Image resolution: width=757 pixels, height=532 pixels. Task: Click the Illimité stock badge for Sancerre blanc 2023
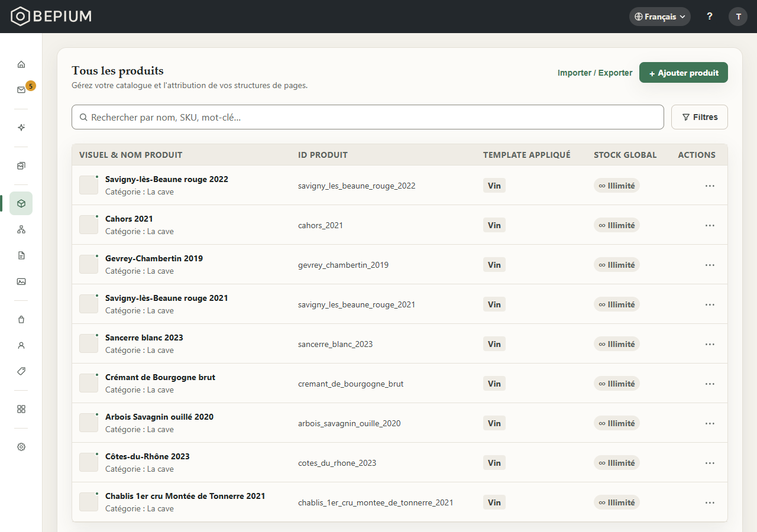pyautogui.click(x=617, y=344)
